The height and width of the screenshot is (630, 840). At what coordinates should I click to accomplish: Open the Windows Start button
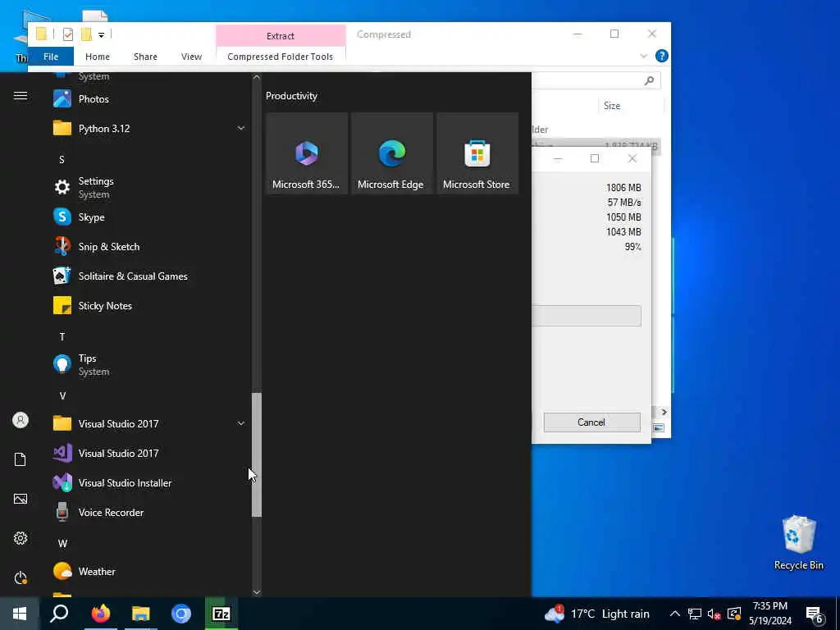click(x=20, y=614)
